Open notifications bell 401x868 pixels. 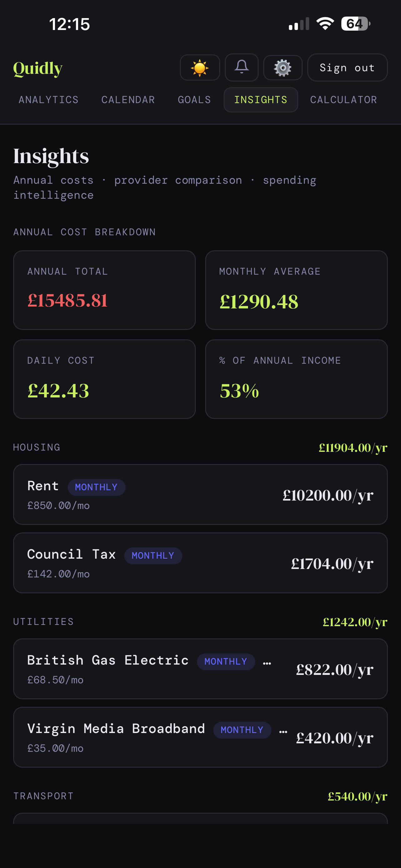click(241, 67)
